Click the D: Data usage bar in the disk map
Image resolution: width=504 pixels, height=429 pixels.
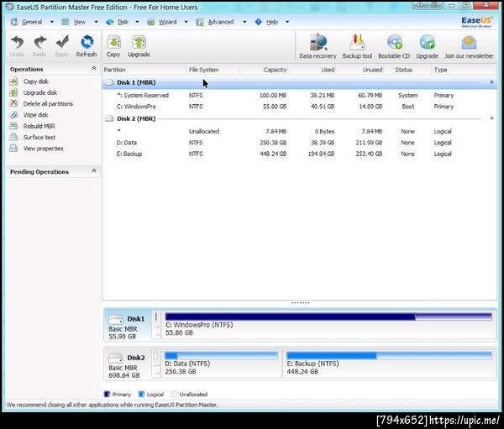click(221, 355)
